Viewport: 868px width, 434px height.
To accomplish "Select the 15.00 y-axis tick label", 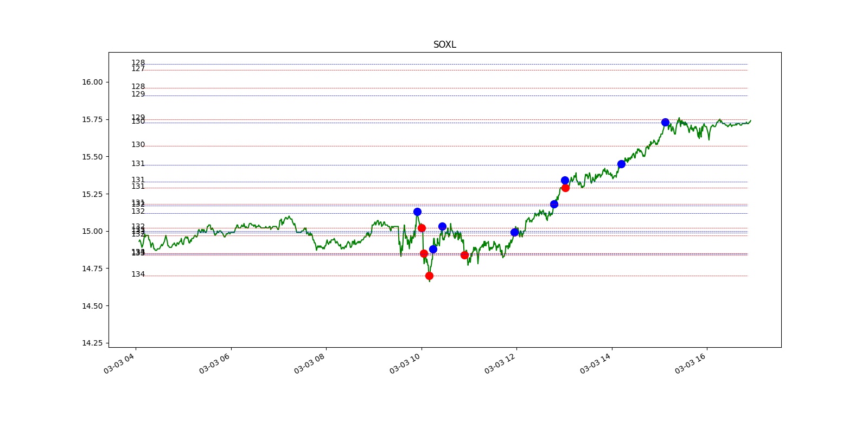I will tap(92, 232).
